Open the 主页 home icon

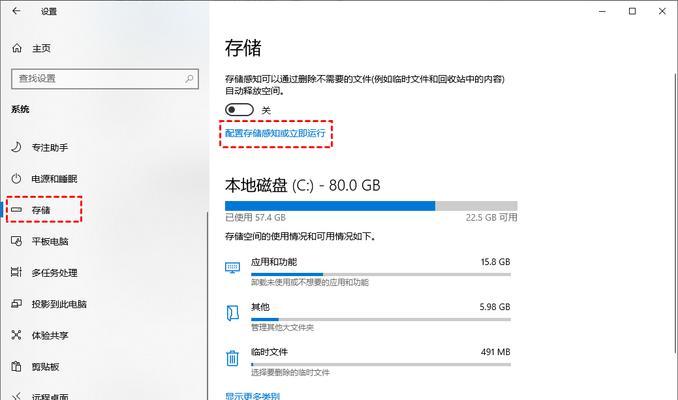tap(17, 48)
